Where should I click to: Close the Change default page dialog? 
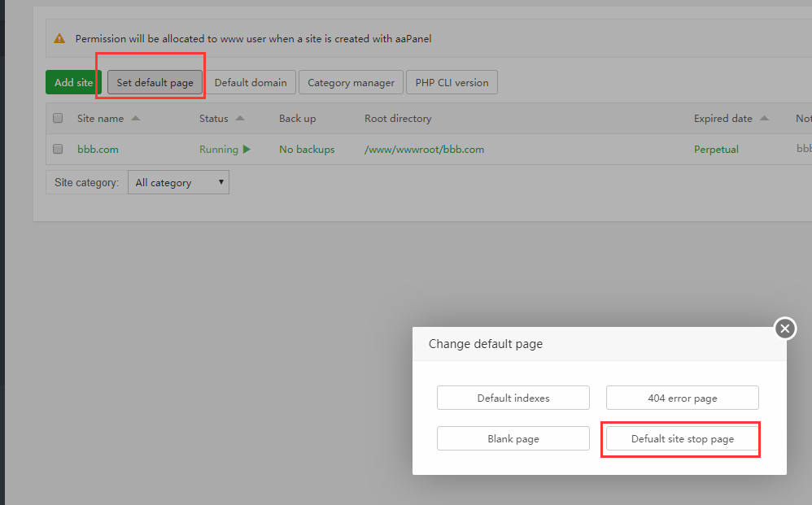784,328
